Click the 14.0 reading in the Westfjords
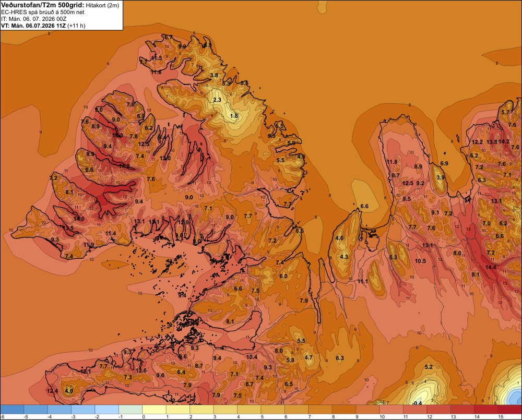 [x=79, y=219]
